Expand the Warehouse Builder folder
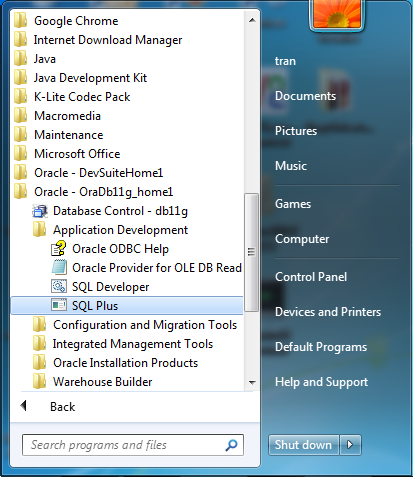 pos(127,382)
